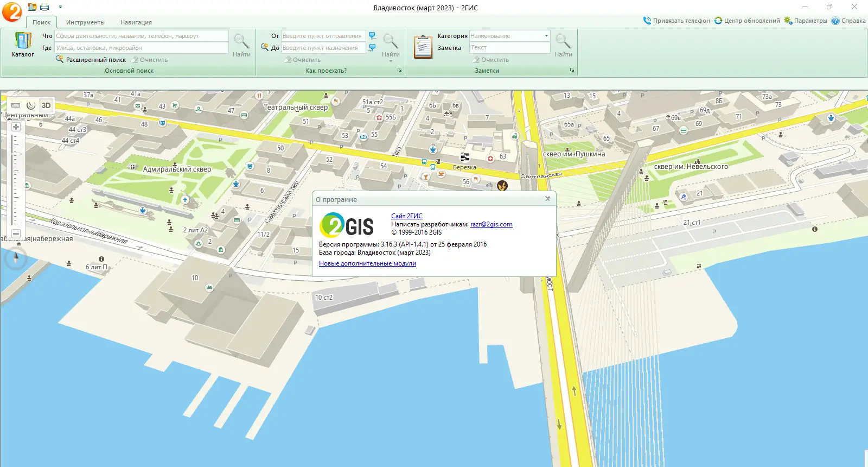Click the map pin icon next to the До field
The height and width of the screenshot is (467, 868).
pos(372,48)
